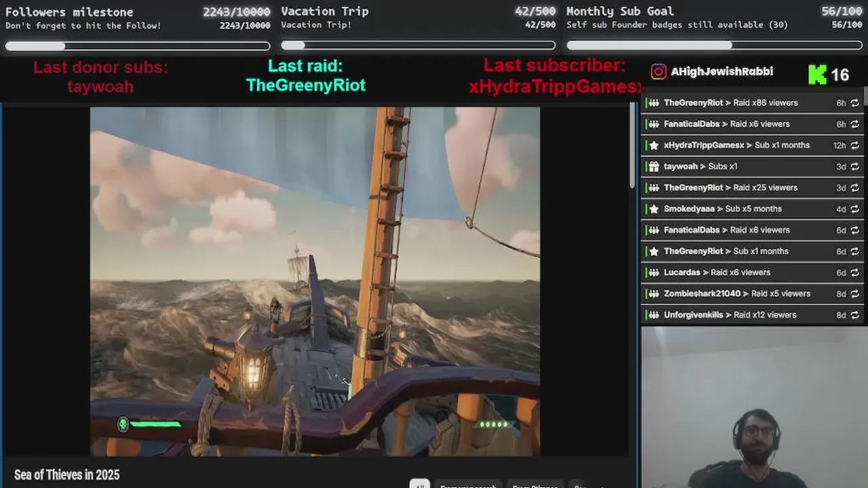Click the raid icon beside Unforgivenkills
The image size is (868, 488).
click(653, 314)
